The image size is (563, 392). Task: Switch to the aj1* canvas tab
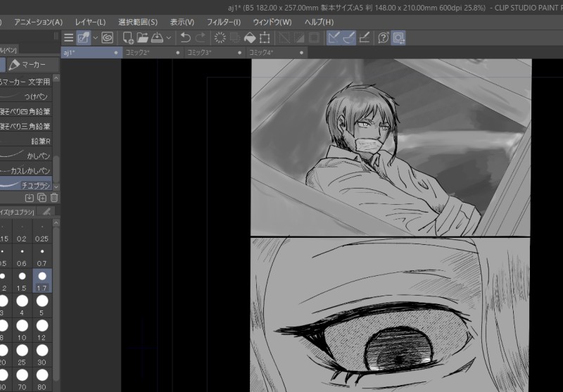(x=91, y=52)
